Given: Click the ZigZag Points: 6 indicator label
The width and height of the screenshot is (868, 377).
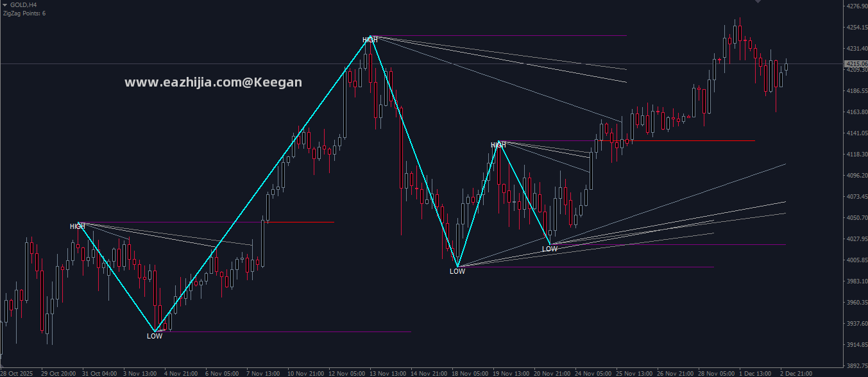Looking at the screenshot, I should click(x=24, y=13).
